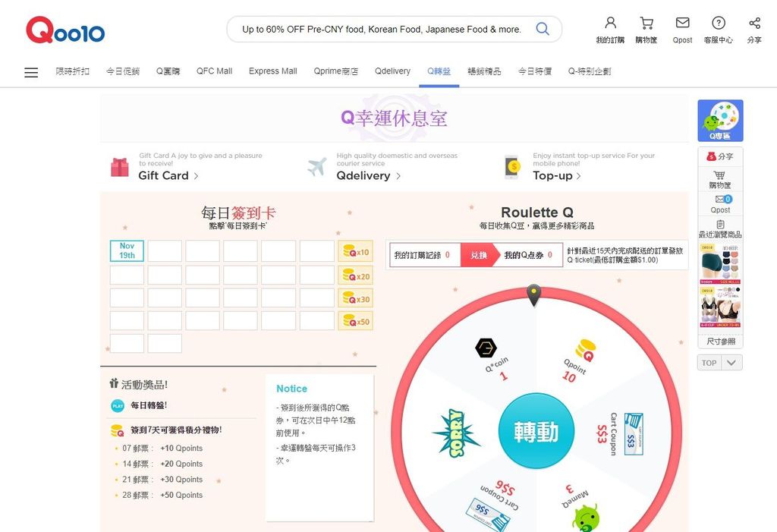The height and width of the screenshot is (532, 777).
Task: Click the blue PLAY badge by 每日轉盤
Action: point(118,406)
